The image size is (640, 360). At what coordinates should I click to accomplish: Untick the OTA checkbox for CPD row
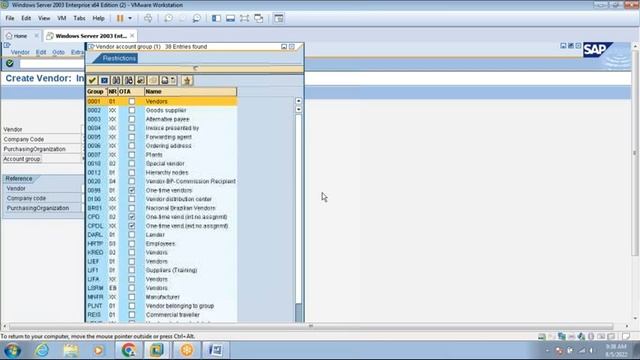[x=132, y=217]
